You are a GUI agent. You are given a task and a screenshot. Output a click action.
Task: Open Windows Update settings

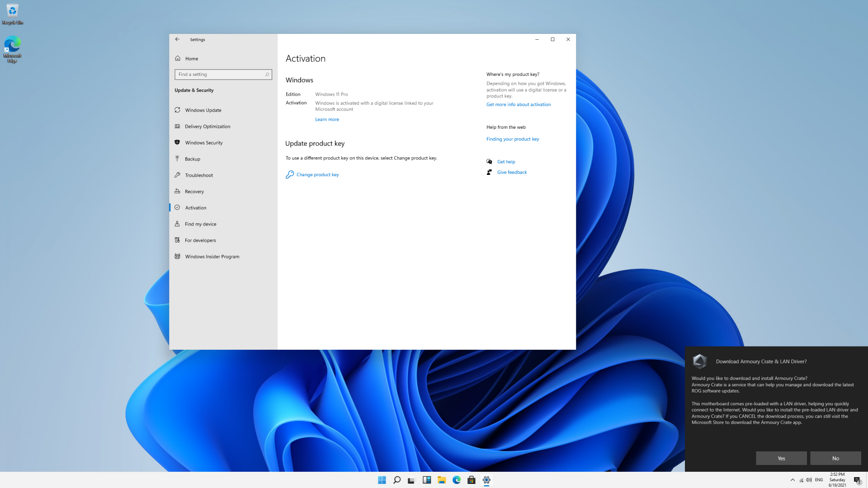pos(203,110)
